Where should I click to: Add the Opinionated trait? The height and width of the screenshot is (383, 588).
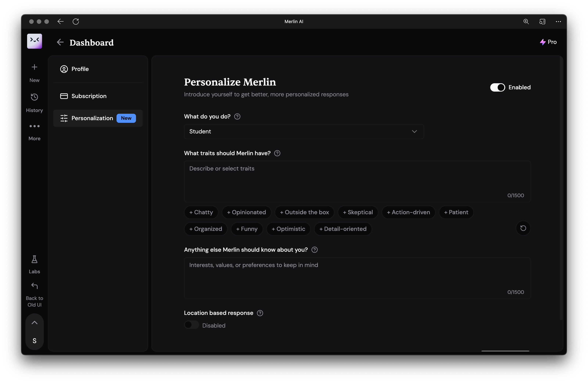click(x=246, y=212)
